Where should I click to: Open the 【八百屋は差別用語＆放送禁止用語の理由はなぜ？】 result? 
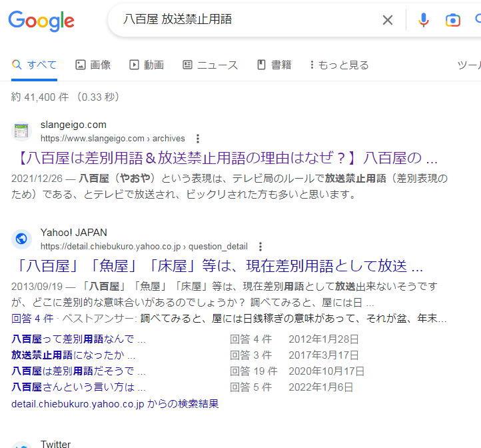(x=227, y=158)
